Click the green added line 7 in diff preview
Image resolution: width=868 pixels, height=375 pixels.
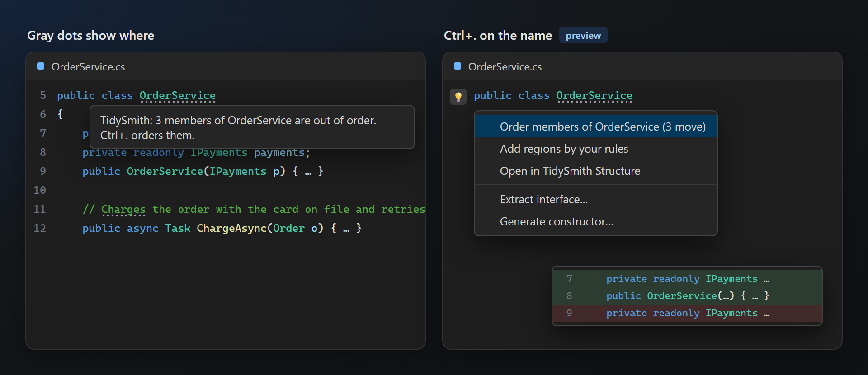687,279
